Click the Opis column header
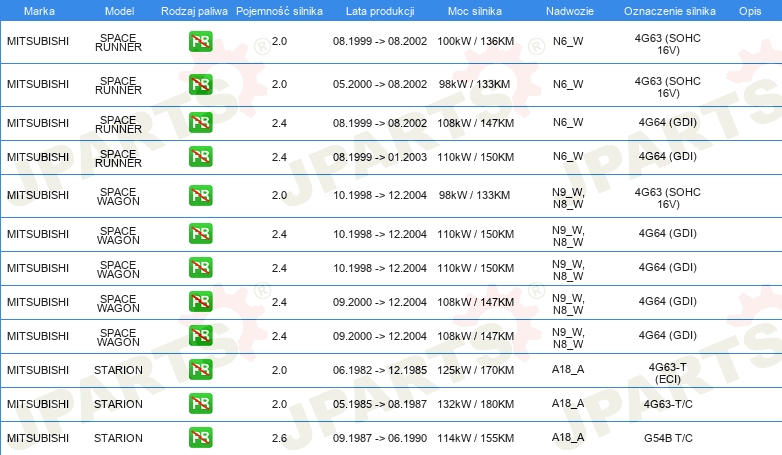Image resolution: width=782 pixels, height=455 pixels. tap(750, 11)
